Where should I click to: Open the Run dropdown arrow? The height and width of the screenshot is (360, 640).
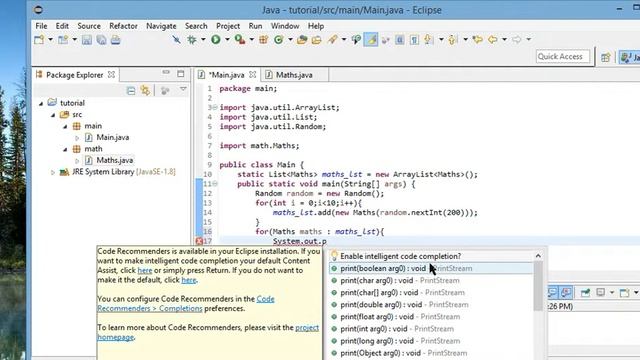click(227, 40)
